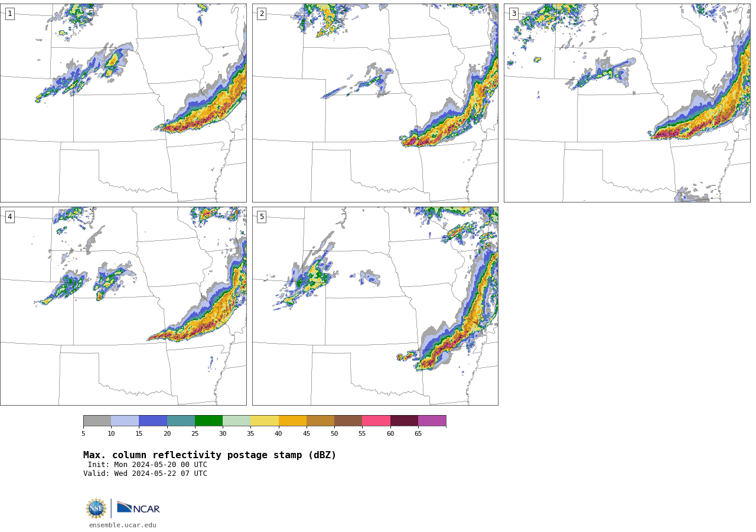Screen dimensions: 756x532
Task: Open ensemble member 5 reflectivity map
Action: [375, 306]
